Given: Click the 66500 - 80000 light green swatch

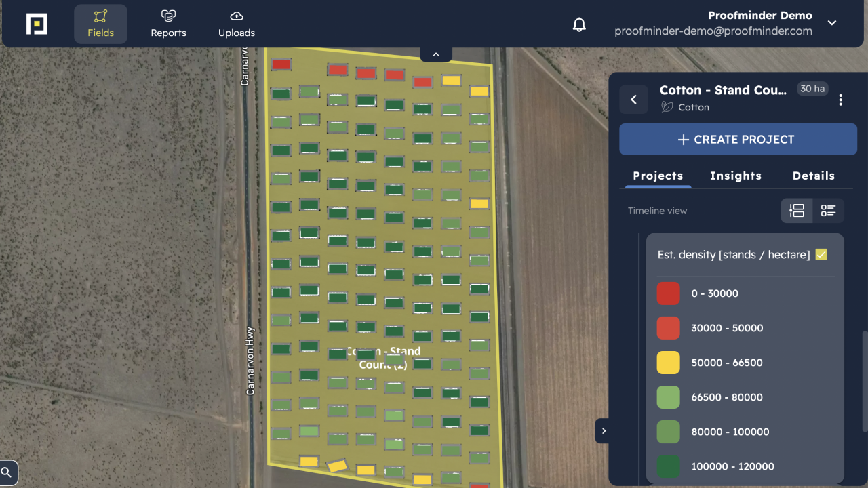Looking at the screenshot, I should [669, 397].
